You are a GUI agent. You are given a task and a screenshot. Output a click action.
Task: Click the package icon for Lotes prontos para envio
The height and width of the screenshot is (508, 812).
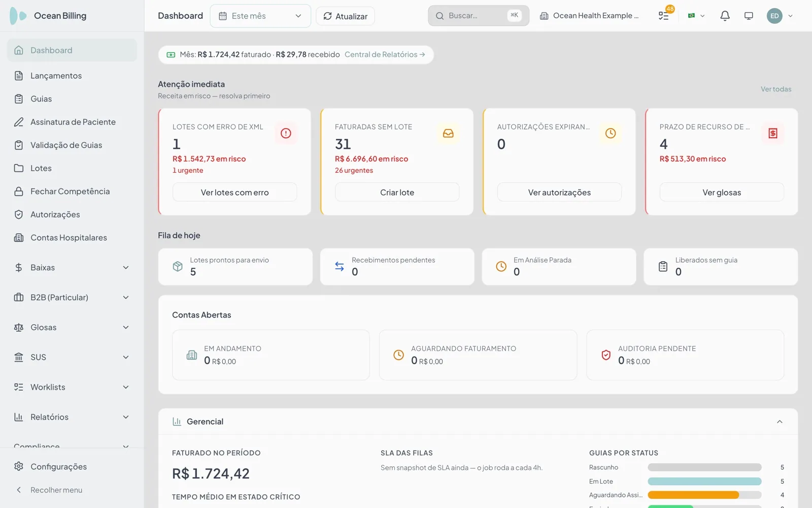(178, 266)
